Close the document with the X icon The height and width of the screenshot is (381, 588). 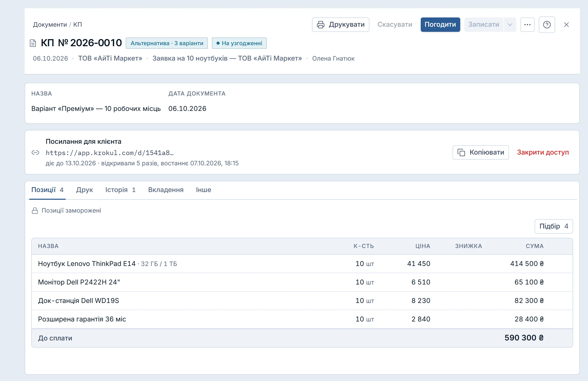click(x=566, y=25)
